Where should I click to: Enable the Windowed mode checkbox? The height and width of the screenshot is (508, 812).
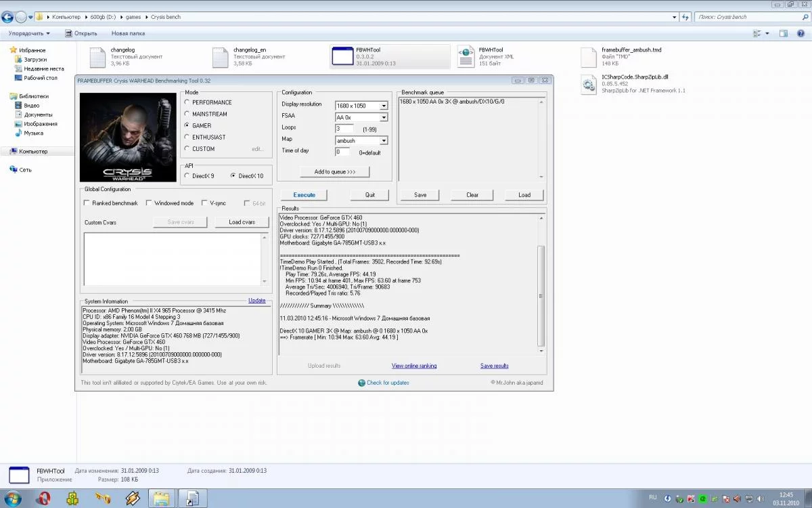[x=149, y=203]
